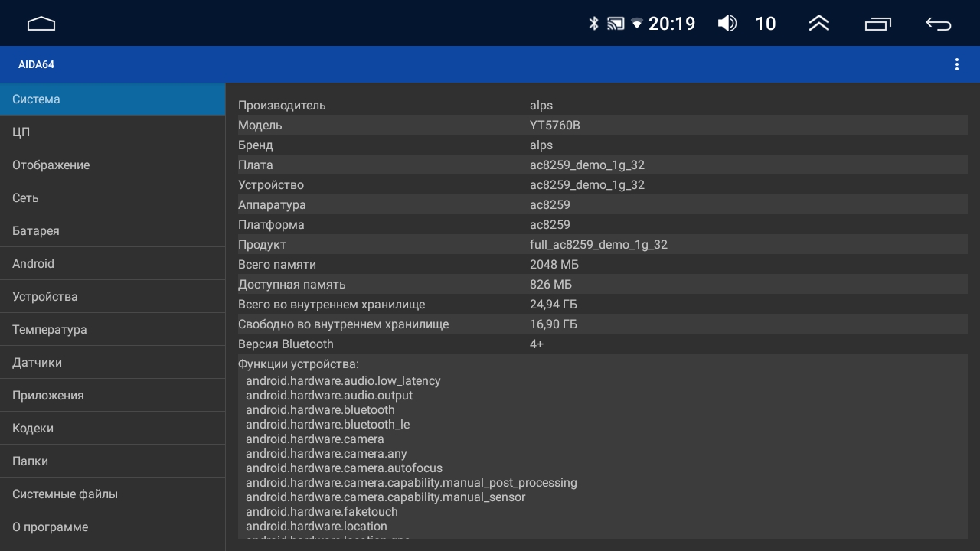Select android.hardware.camera.autofocus entry
980x551 pixels.
(x=344, y=468)
